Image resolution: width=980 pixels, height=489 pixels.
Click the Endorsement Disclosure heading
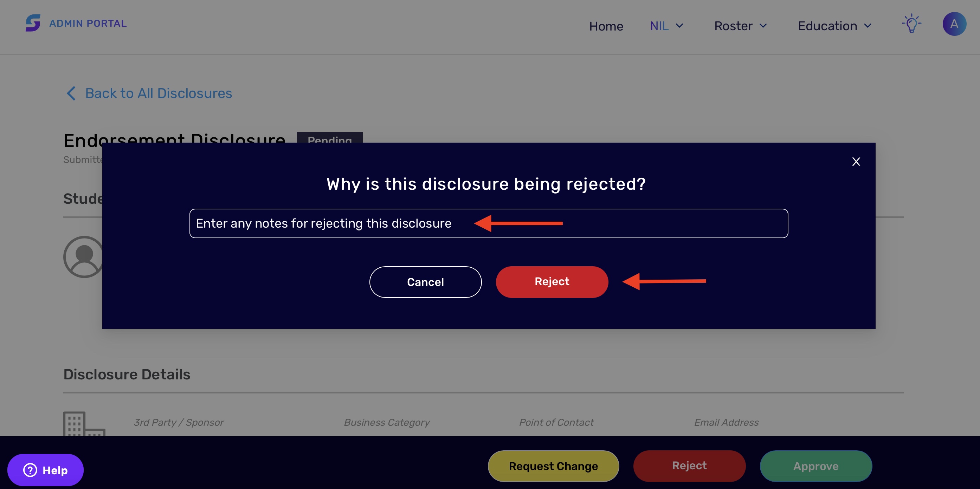point(174,138)
